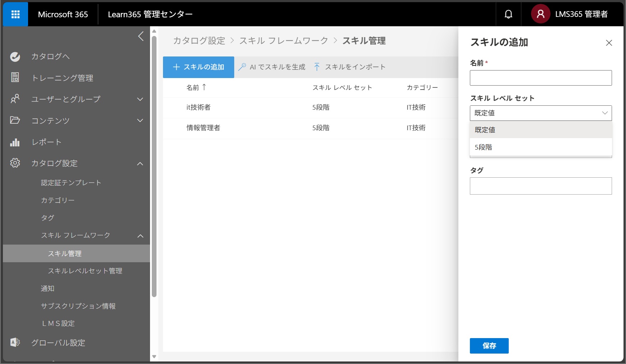The image size is (626, 364).
Task: Open サブスクリプション情報 in sidebar
Action: (78, 306)
